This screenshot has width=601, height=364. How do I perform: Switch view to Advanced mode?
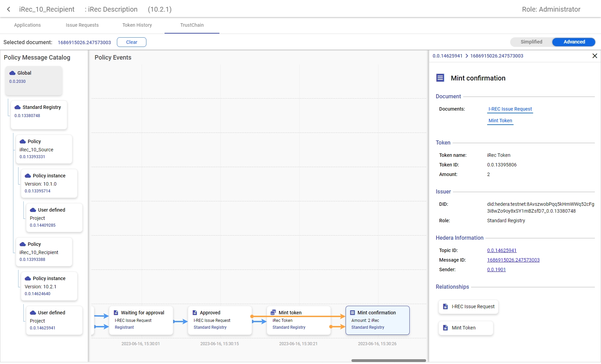(x=574, y=42)
